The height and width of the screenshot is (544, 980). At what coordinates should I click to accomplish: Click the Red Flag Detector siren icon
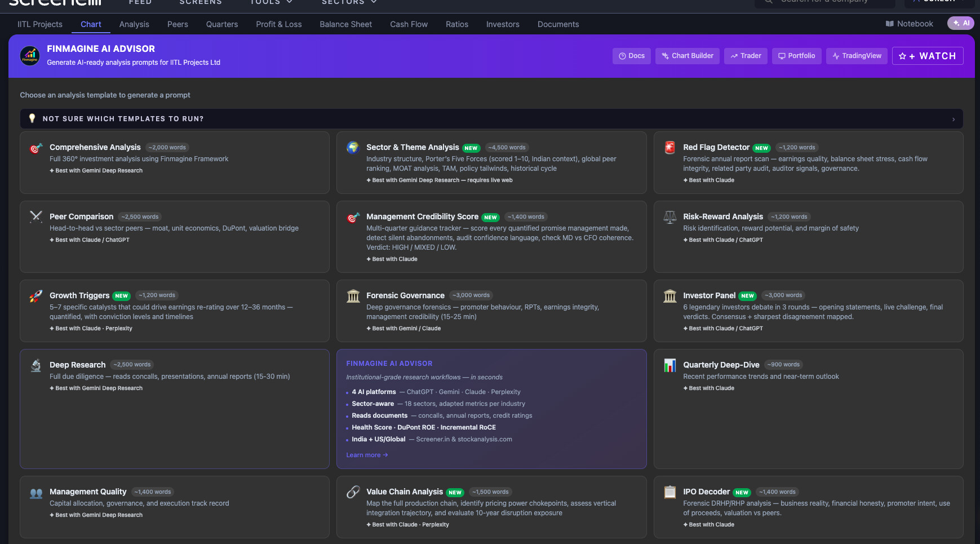670,148
